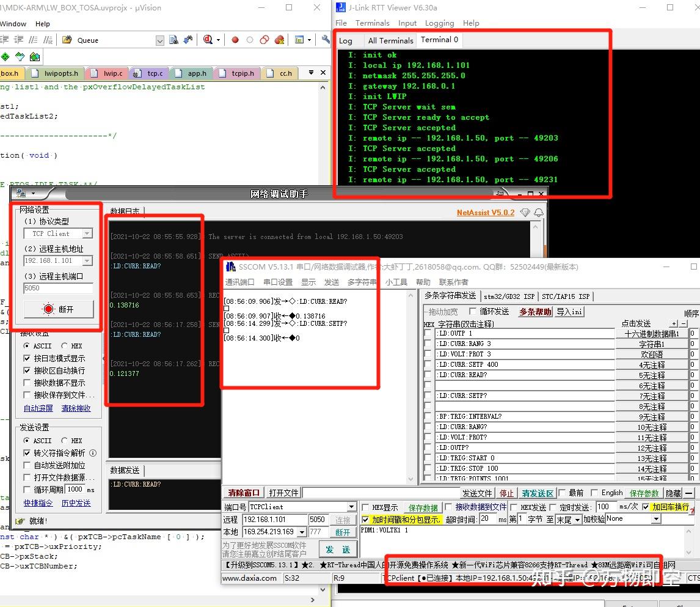This screenshot has height=607, width=700.
Task: Open the 端口号 TCPClient combo box
Action: tap(302, 507)
